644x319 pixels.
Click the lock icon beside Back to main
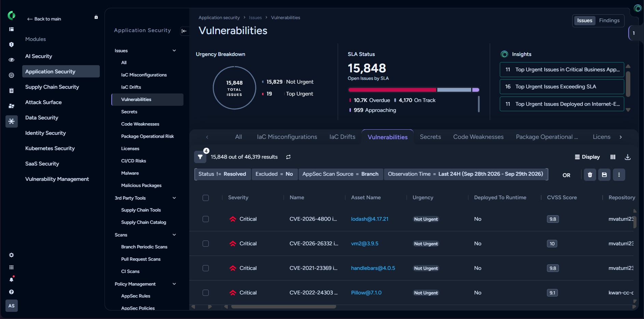click(96, 17)
